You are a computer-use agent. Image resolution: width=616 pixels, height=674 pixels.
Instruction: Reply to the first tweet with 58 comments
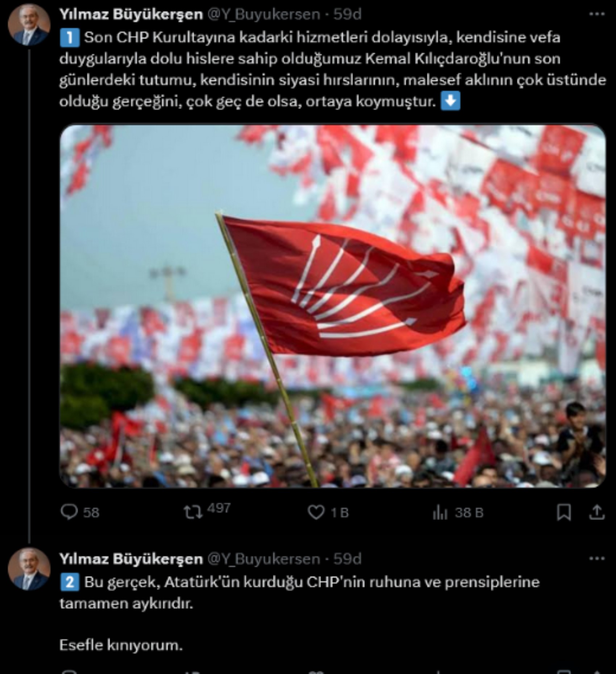coord(80,512)
